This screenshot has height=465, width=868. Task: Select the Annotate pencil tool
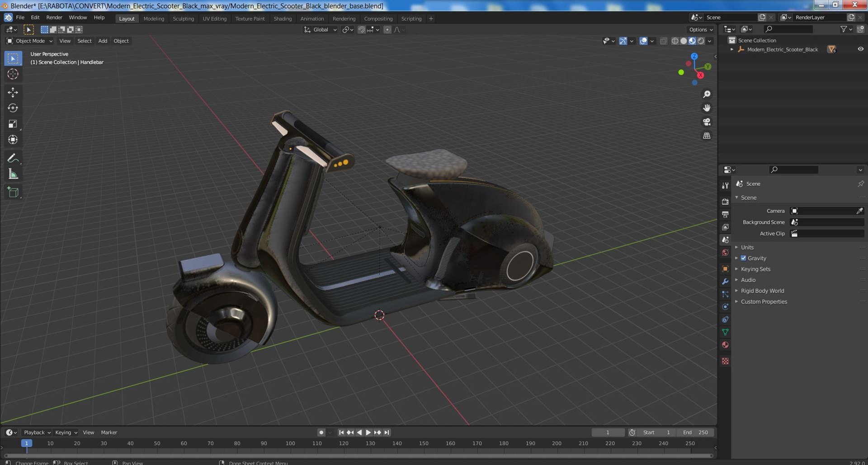pos(13,158)
